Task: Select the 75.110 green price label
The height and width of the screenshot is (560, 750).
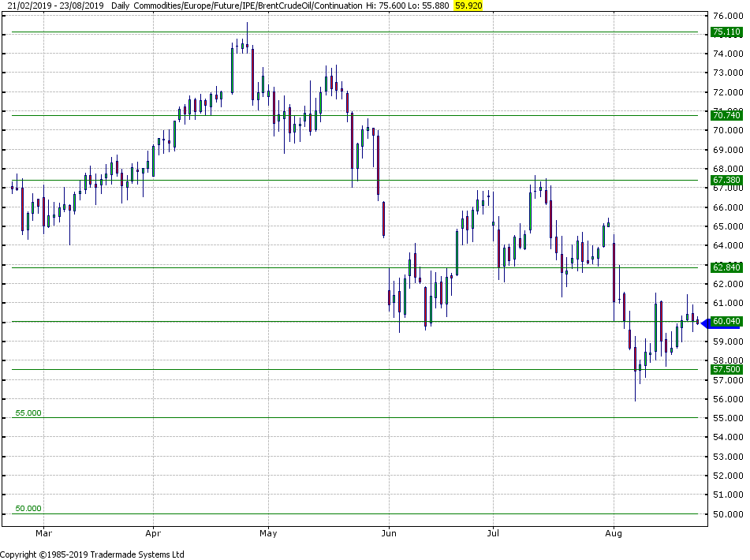Action: (x=726, y=32)
